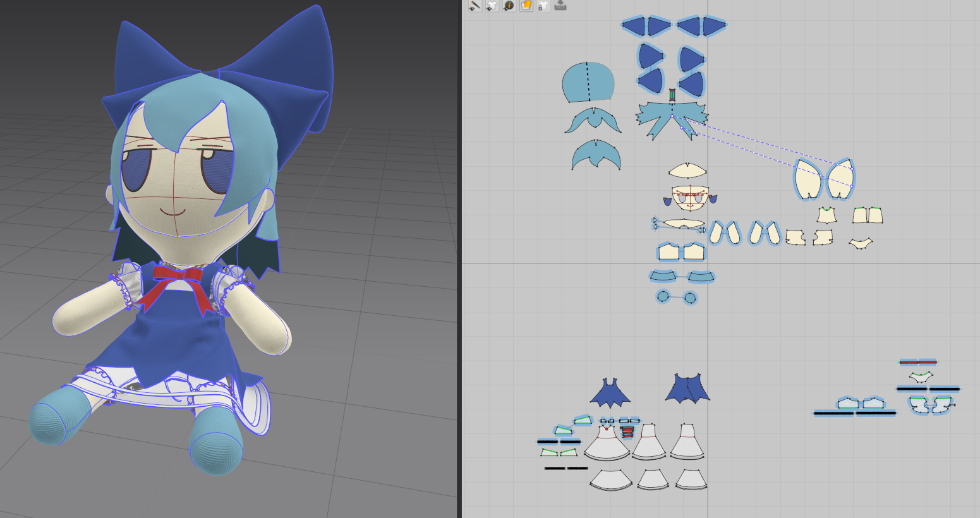This screenshot has width=980, height=518.
Task: Toggle 2D information display icon
Action: (x=509, y=6)
